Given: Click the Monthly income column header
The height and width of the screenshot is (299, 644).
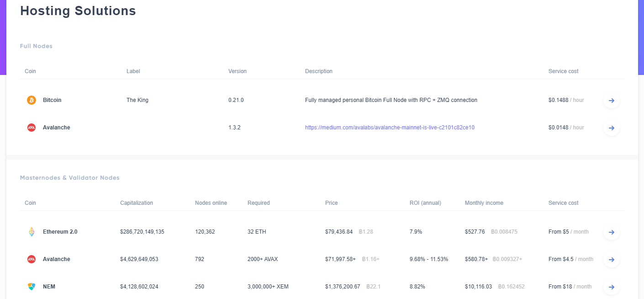Looking at the screenshot, I should [484, 203].
